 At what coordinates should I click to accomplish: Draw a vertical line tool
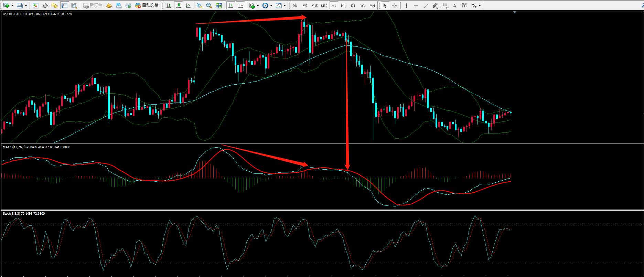click(406, 6)
